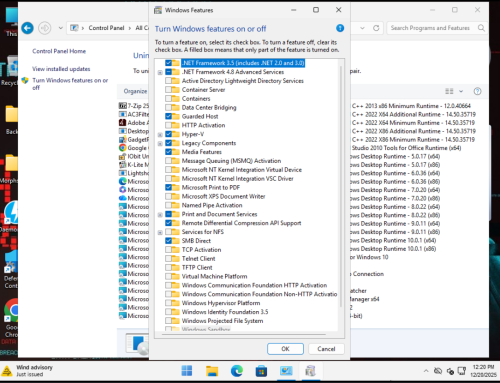Viewport: 500px width, 383px height.
Task: Enable the Telnet Client checkbox
Action: coord(168,259)
